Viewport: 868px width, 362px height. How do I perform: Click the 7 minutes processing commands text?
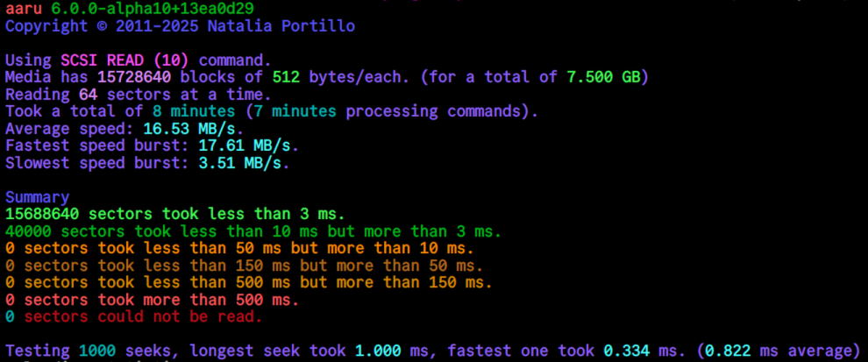coord(389,111)
